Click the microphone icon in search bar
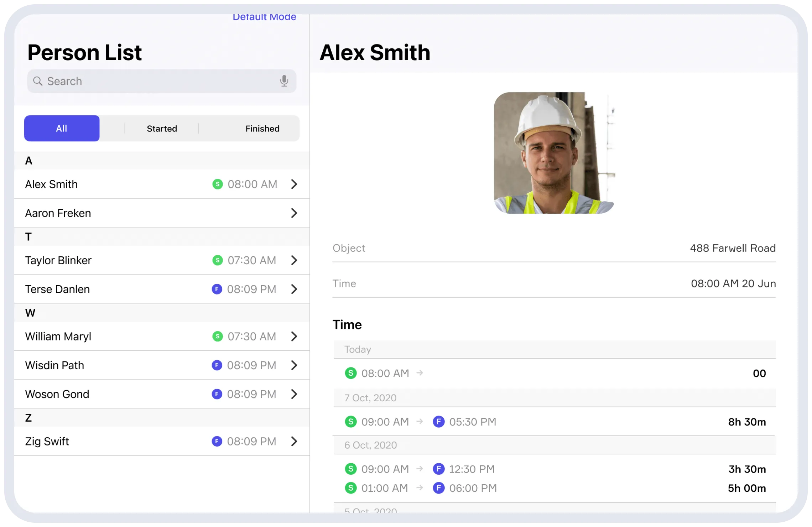This screenshot has height=527, width=812. (x=284, y=81)
